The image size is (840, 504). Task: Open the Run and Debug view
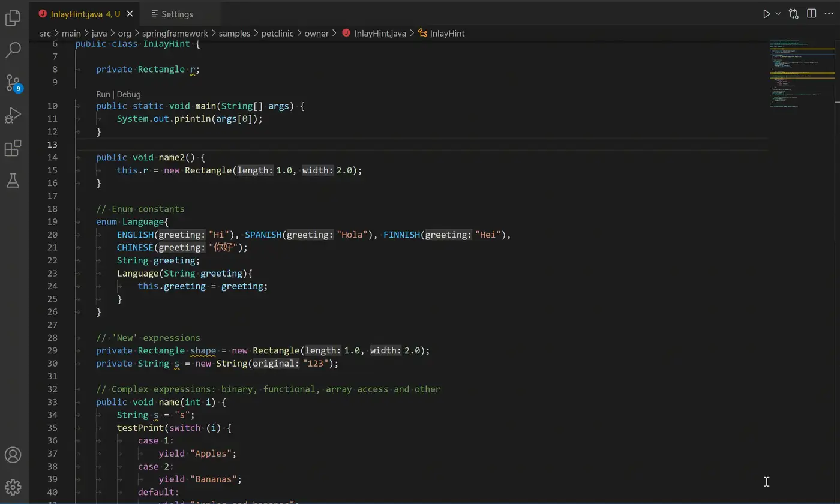pyautogui.click(x=13, y=115)
